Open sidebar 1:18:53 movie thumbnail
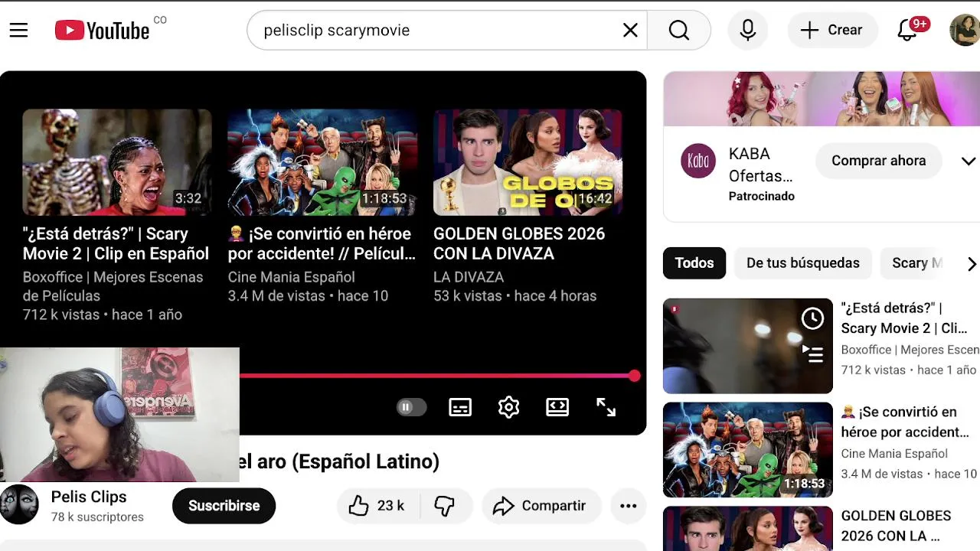The width and height of the screenshot is (980, 551). click(747, 450)
